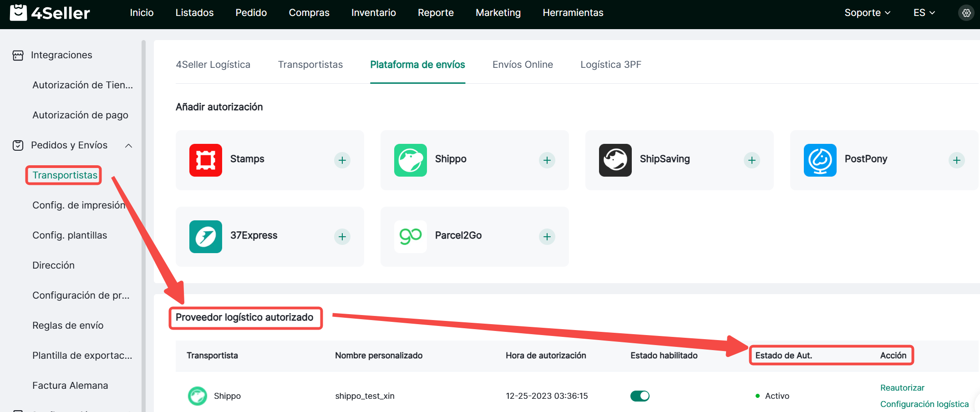Click the 4Seller logo

tap(50, 13)
